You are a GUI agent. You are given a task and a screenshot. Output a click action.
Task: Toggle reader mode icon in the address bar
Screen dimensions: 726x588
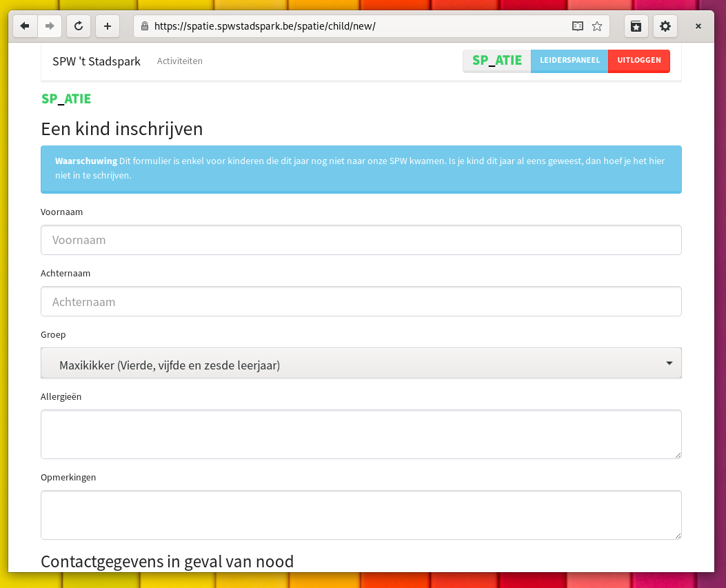[578, 26]
